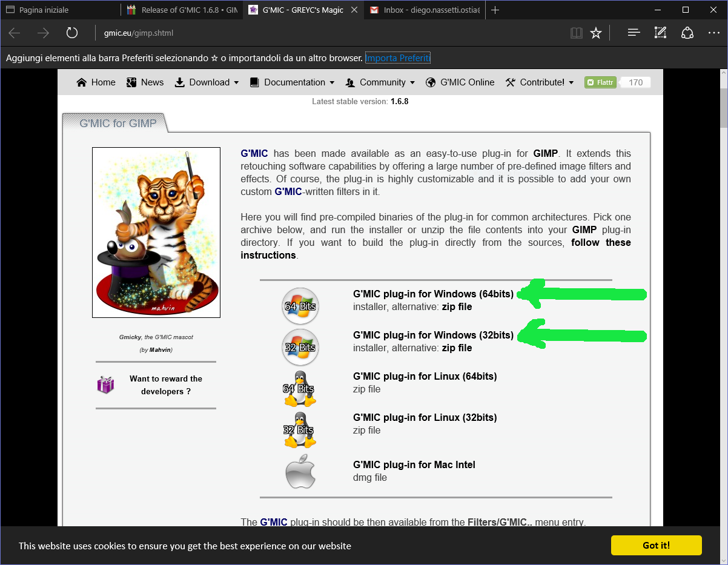Accept cookies with Got it! button
The height and width of the screenshot is (565, 728).
657,545
